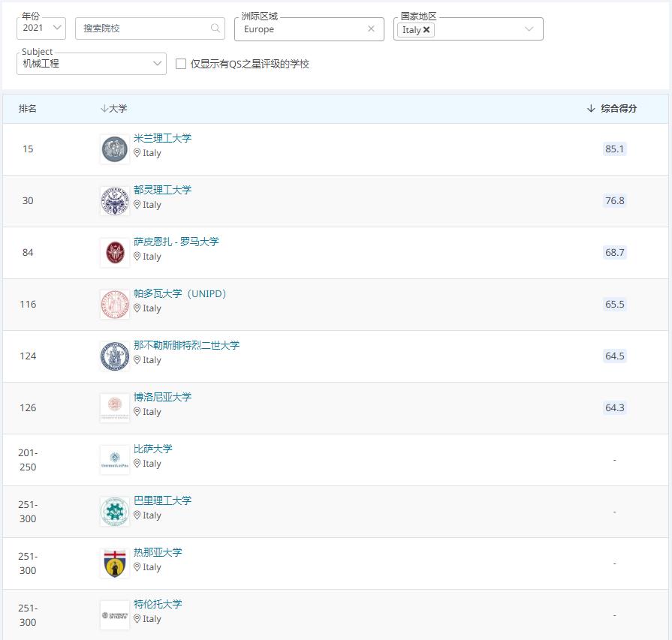Click 博洛尼亚大学 logo thumbnail
The height and width of the screenshot is (640, 672).
click(x=115, y=408)
